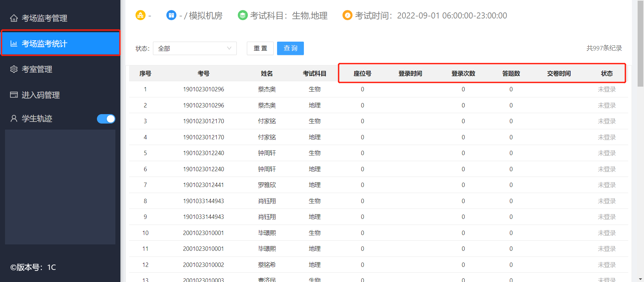Click the green layers icon before 考试科目
The image size is (644, 282).
pyautogui.click(x=242, y=15)
